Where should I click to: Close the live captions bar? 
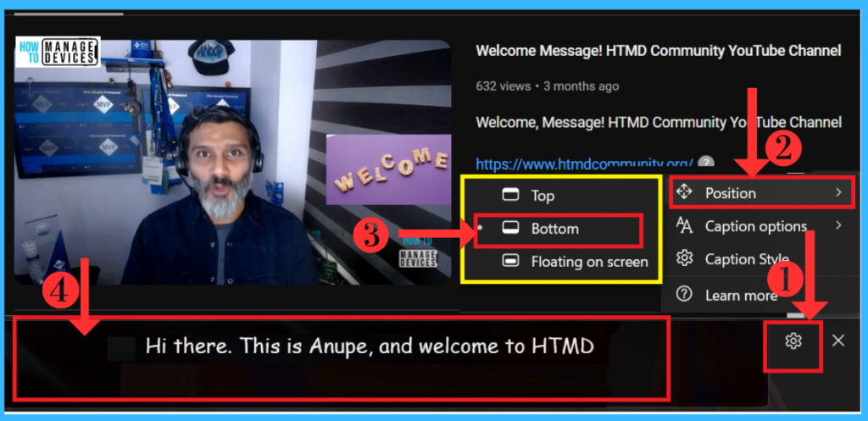coord(838,341)
